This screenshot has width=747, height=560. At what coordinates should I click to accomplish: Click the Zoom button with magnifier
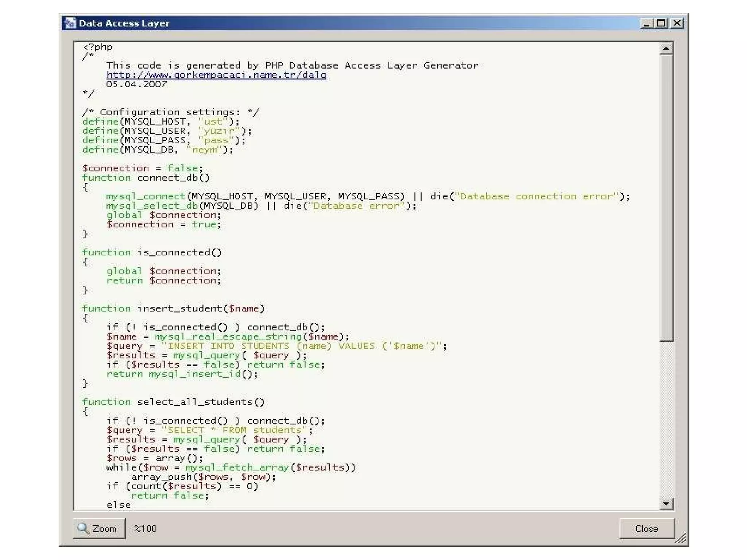(99, 528)
